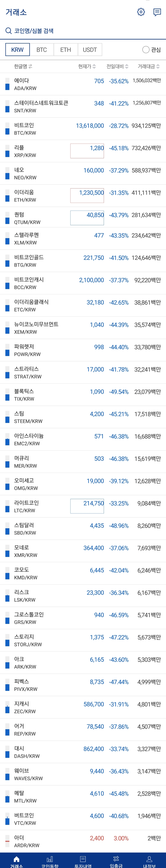Open settings via the gear icon

click(x=141, y=12)
